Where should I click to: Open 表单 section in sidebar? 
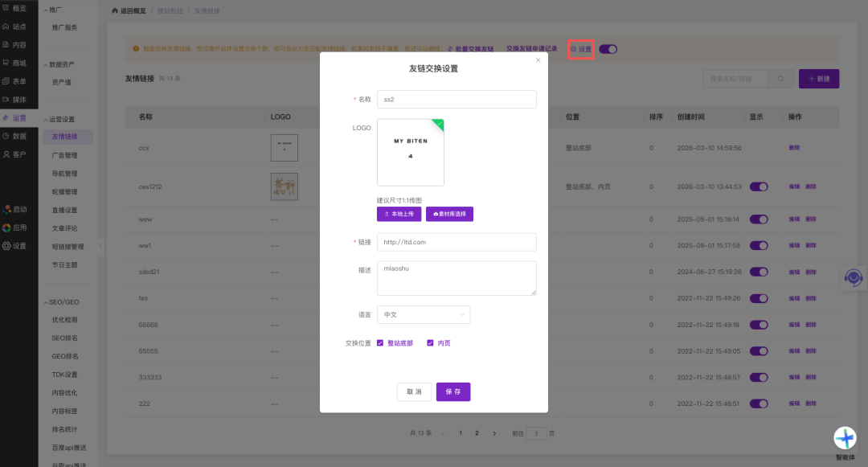point(15,81)
